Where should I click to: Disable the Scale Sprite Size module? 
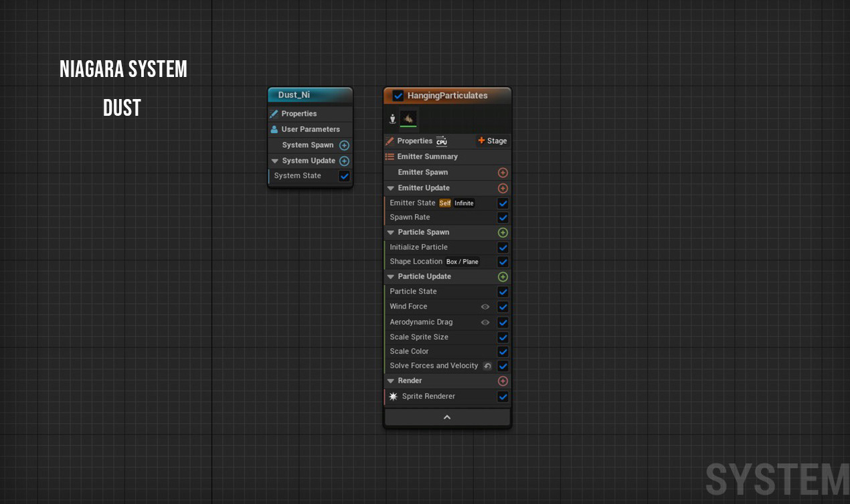pos(503,337)
